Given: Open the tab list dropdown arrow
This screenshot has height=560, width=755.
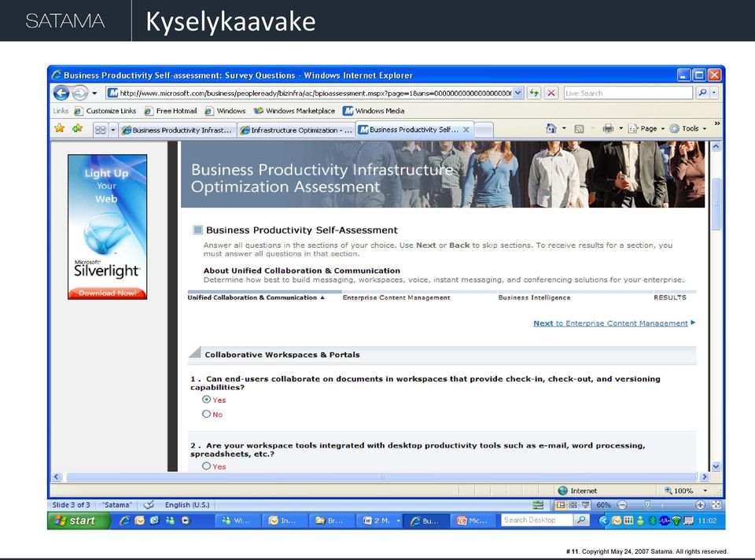Looking at the screenshot, I should pos(113,130).
